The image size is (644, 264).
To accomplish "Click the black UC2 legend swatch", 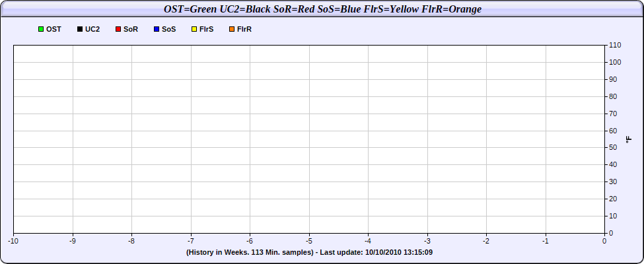I will point(80,30).
